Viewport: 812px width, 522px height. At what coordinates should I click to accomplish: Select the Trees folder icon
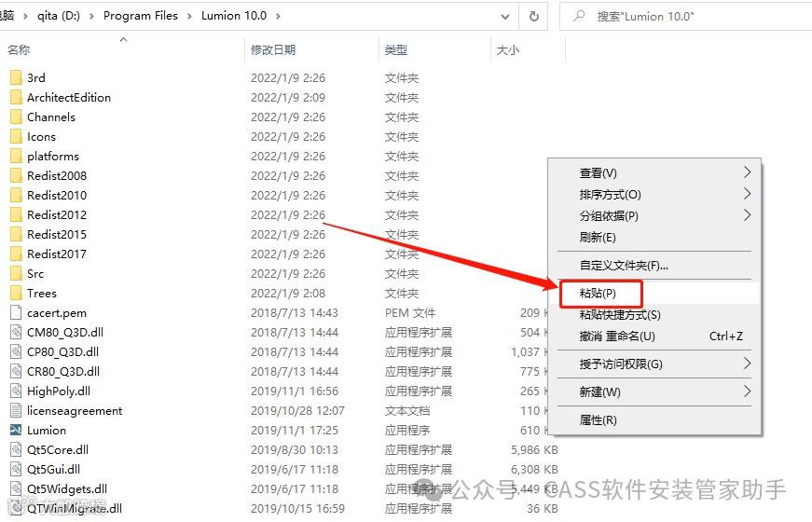[16, 293]
